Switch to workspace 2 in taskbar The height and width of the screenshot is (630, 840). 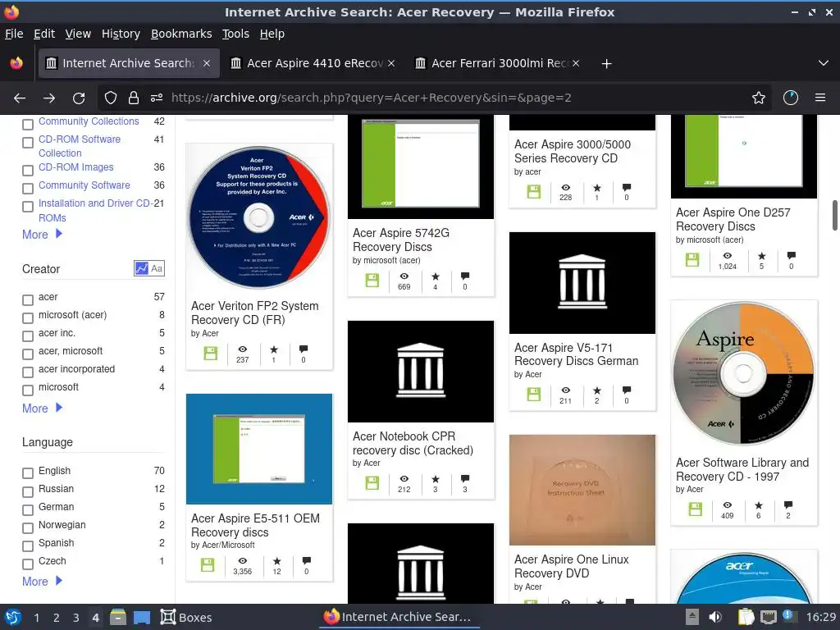(57, 618)
